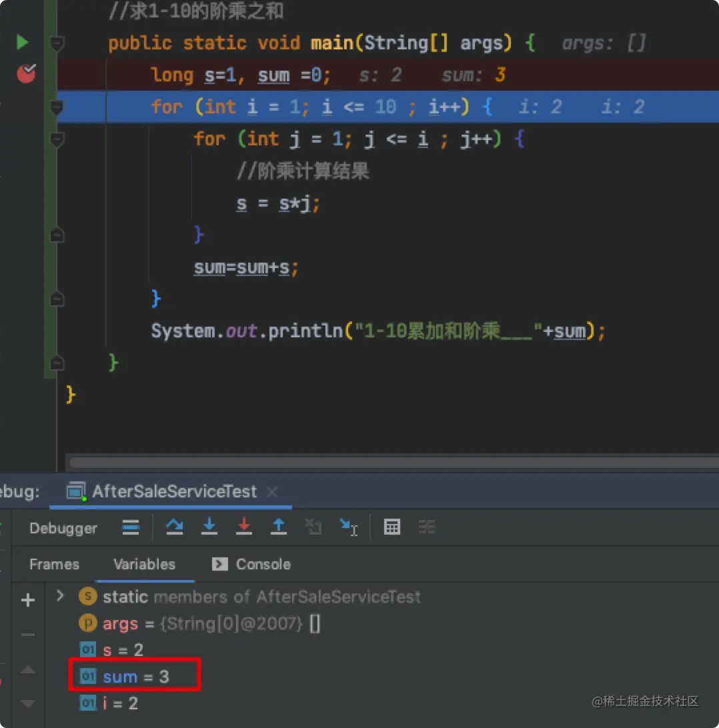Switch to the Console tab

click(x=251, y=564)
